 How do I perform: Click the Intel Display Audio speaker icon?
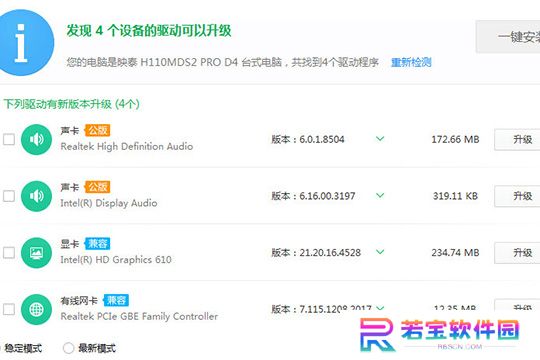pyautogui.click(x=37, y=196)
